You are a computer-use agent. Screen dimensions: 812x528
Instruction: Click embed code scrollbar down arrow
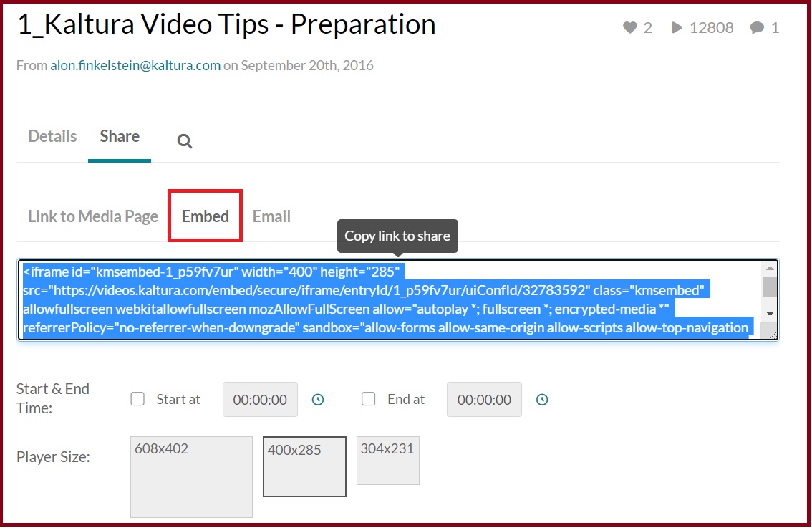pos(770,314)
